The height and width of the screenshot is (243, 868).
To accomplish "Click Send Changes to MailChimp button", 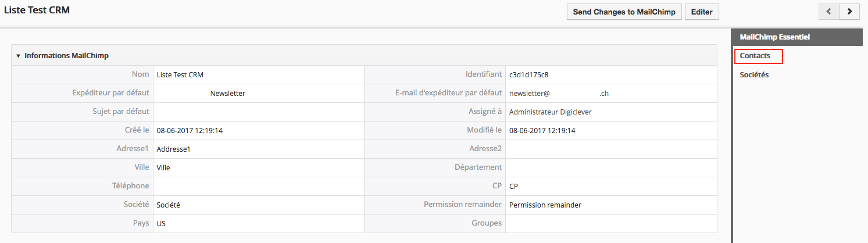I will pos(624,12).
